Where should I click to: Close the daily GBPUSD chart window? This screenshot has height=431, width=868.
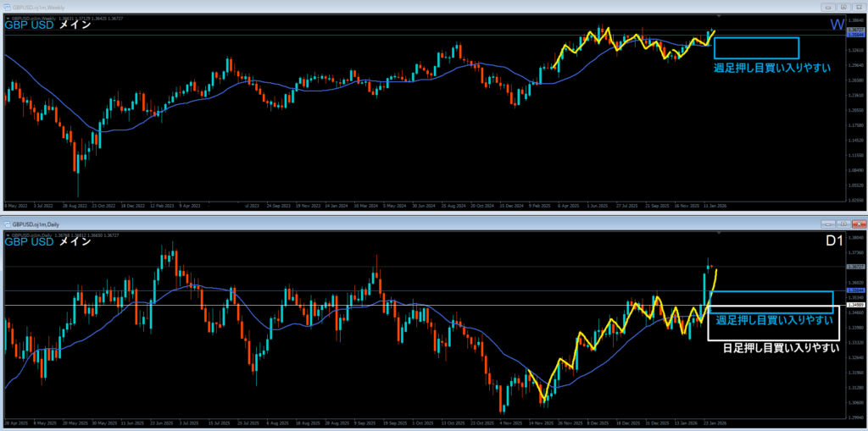(858, 224)
